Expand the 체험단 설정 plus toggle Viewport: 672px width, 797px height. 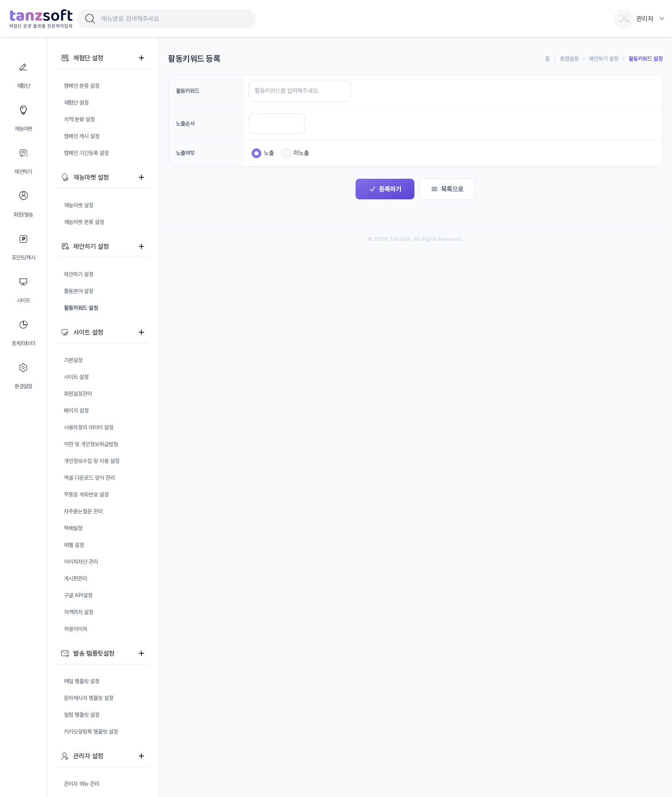point(141,58)
